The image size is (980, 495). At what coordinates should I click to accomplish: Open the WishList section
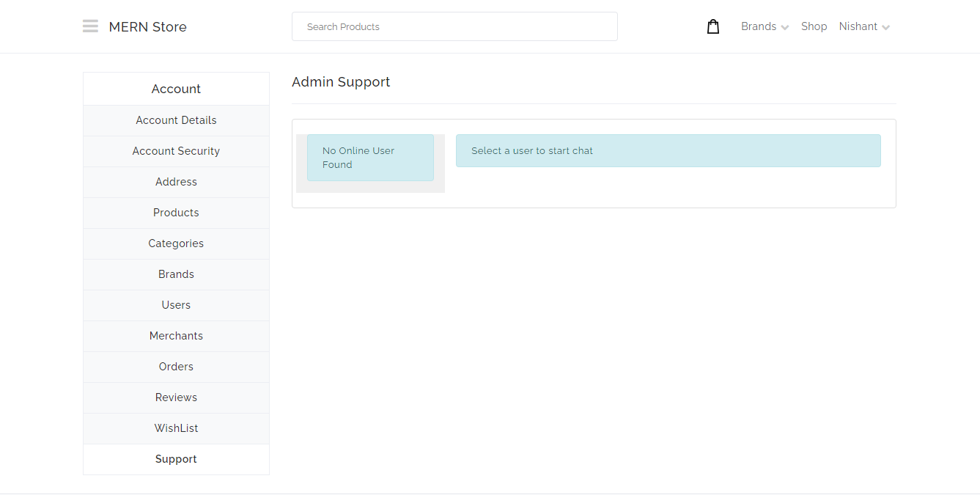176,428
